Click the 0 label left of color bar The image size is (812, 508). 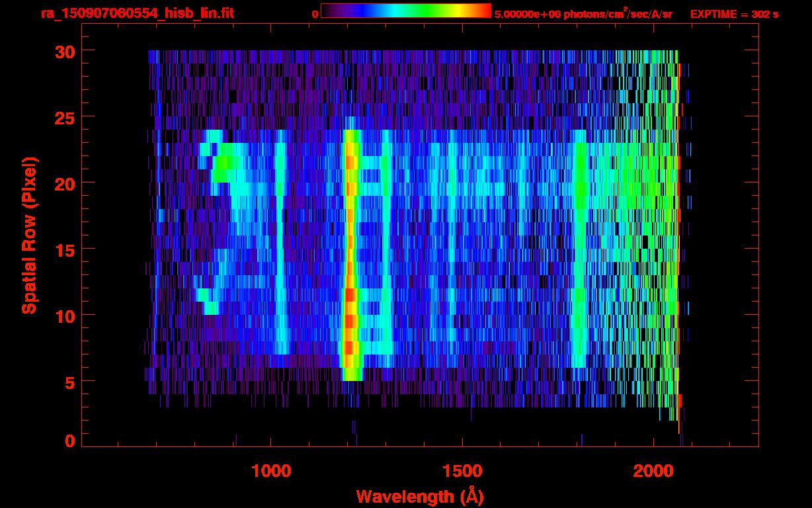[315, 14]
